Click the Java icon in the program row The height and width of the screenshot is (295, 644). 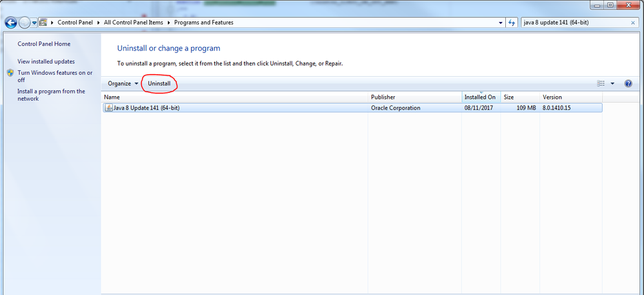(109, 108)
